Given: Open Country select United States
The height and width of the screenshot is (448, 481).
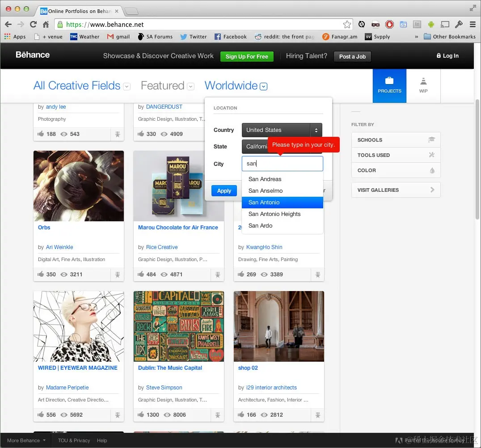Looking at the screenshot, I should (282, 130).
